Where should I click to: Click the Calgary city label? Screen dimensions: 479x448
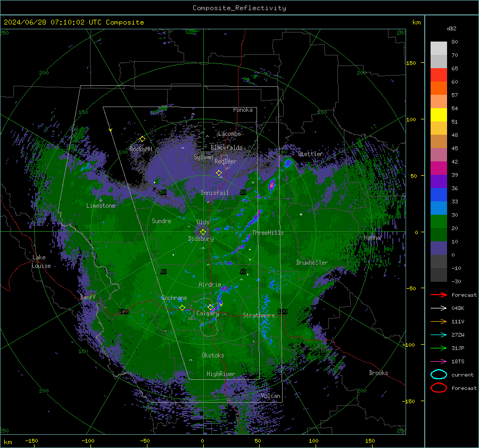[208, 313]
